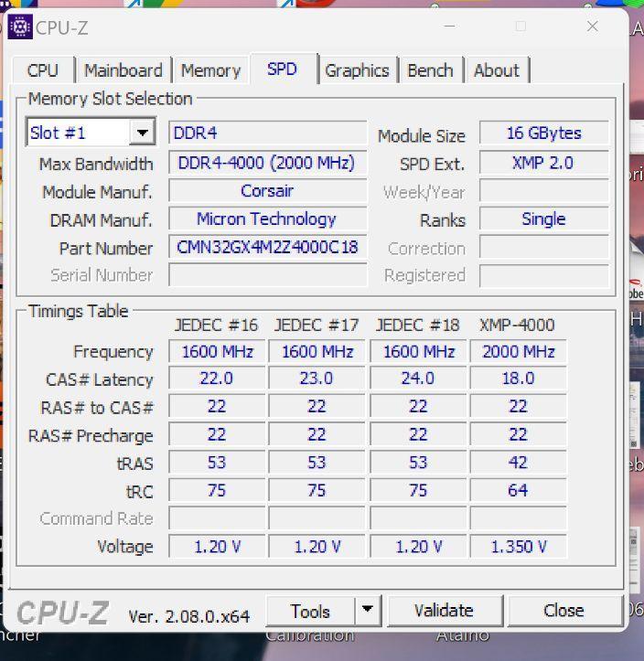Show the About tab

point(497,70)
